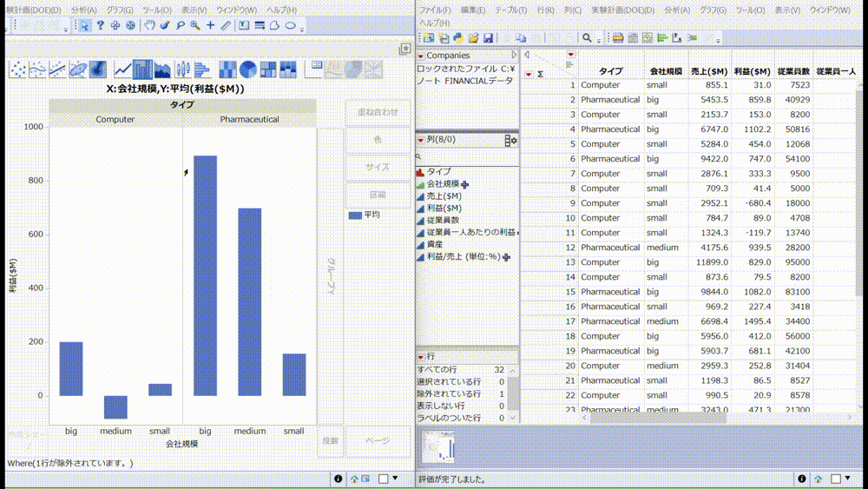
Task: Open the 分析(A) menu in Graph Builder window
Action: coord(83,10)
